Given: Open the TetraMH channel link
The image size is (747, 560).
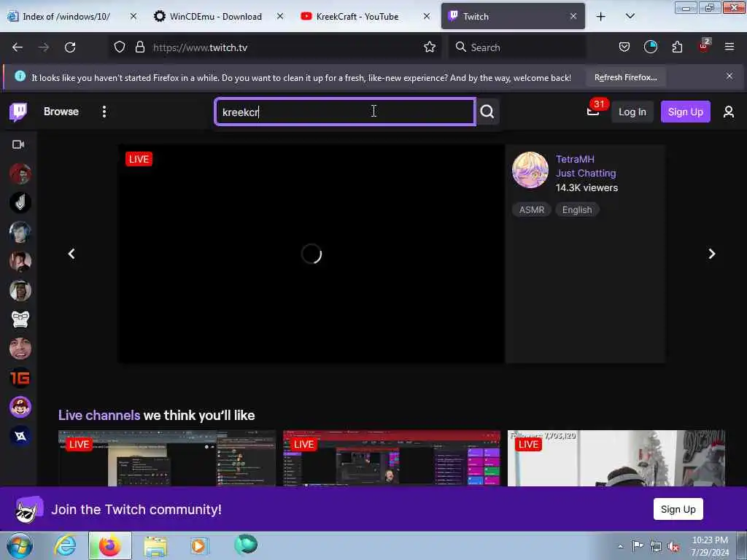Looking at the screenshot, I should pyautogui.click(x=575, y=159).
